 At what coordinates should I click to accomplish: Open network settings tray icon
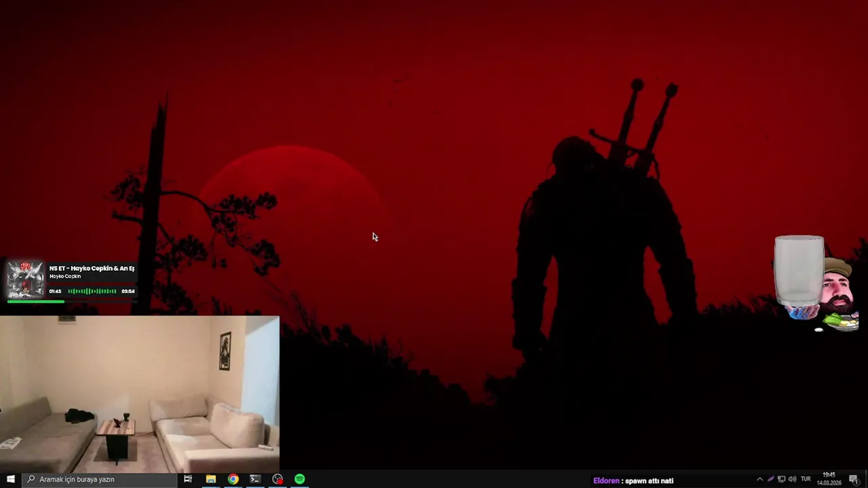(781, 479)
